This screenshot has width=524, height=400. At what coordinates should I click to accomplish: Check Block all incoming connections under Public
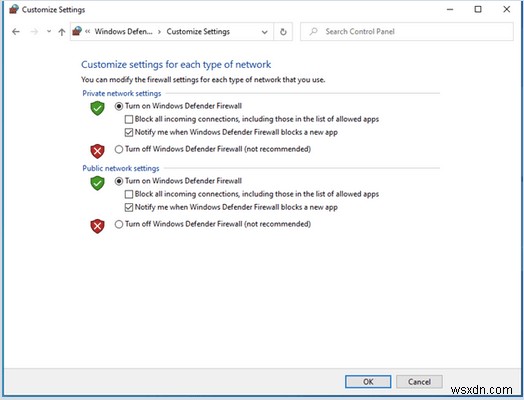129,194
